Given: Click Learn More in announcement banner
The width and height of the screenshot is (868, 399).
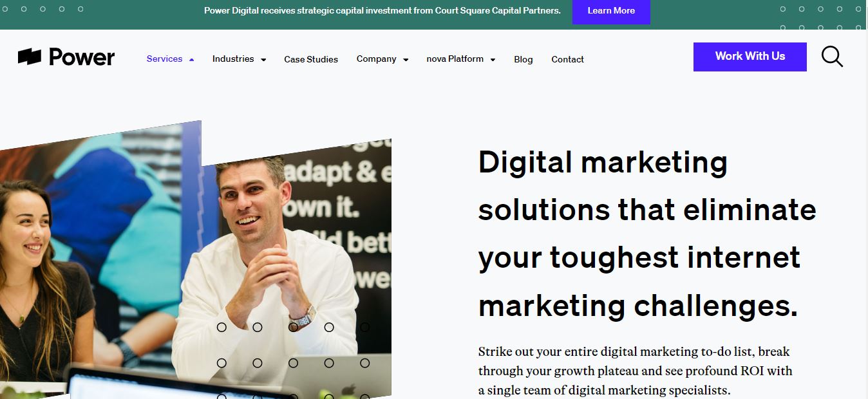Looking at the screenshot, I should point(611,11).
